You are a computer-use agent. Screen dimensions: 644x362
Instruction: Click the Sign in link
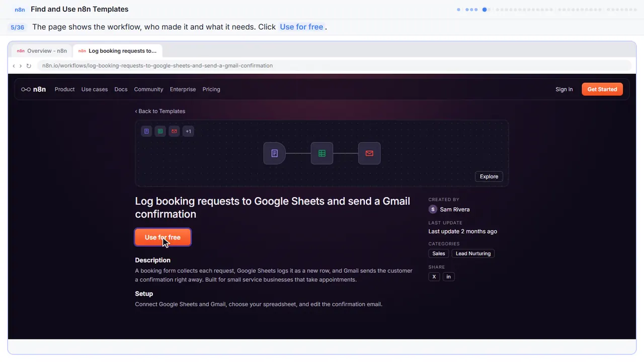[x=564, y=89]
